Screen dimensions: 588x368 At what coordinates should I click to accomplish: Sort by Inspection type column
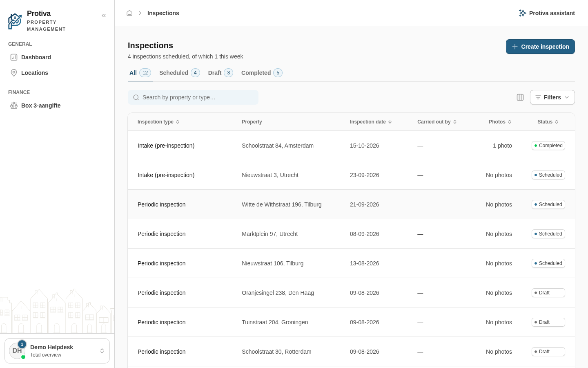[158, 122]
